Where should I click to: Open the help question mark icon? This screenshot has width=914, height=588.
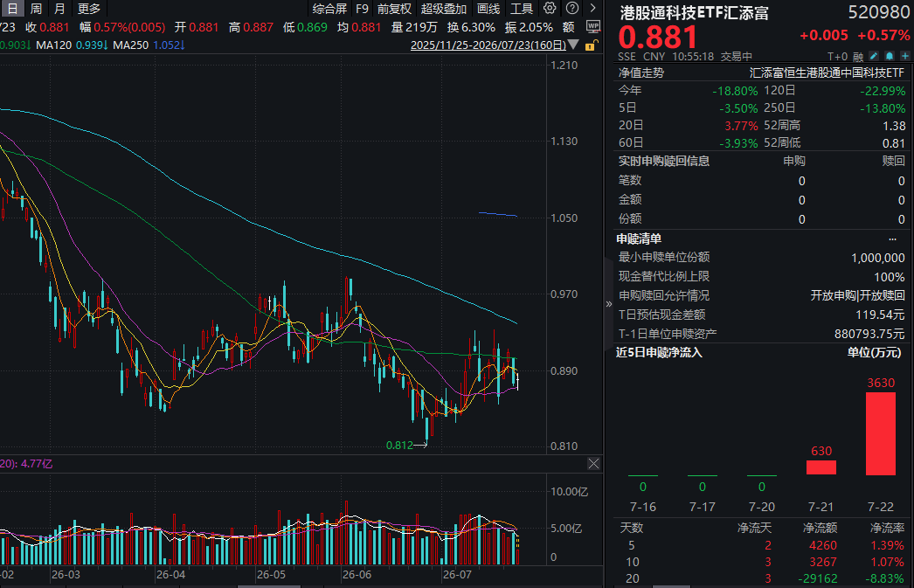[572, 8]
